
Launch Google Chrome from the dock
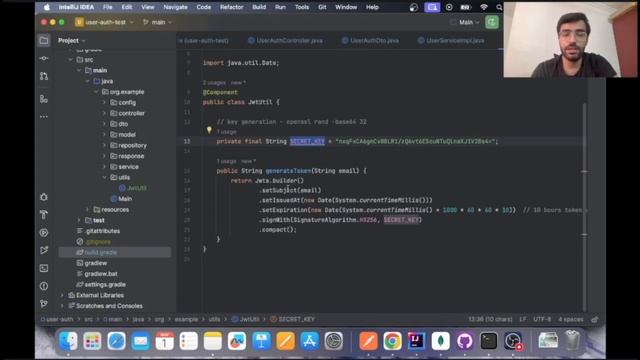[392, 341]
